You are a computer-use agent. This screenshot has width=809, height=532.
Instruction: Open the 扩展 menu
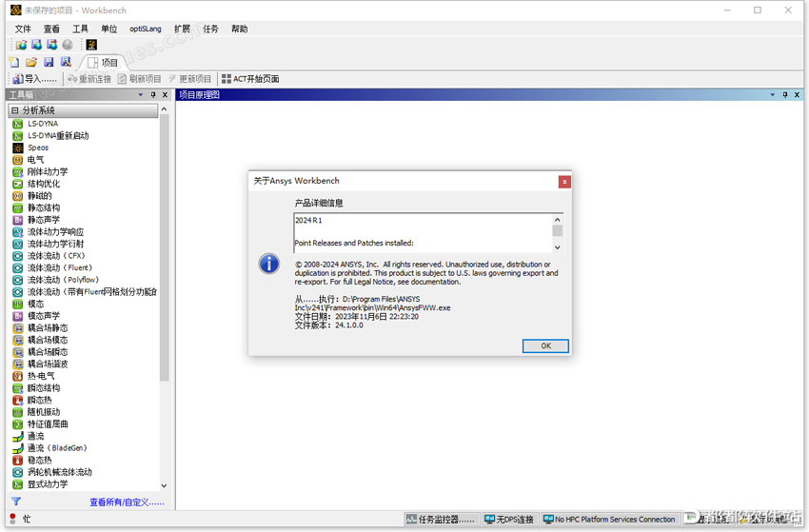coord(182,29)
